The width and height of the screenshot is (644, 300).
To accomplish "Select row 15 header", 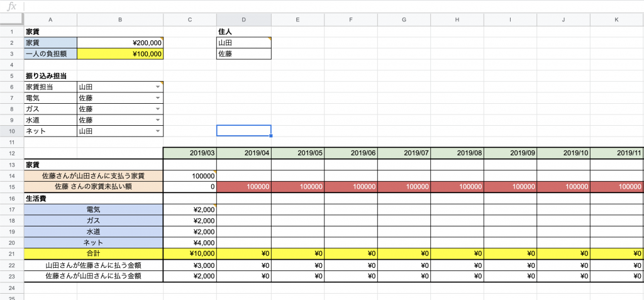I will coord(12,187).
